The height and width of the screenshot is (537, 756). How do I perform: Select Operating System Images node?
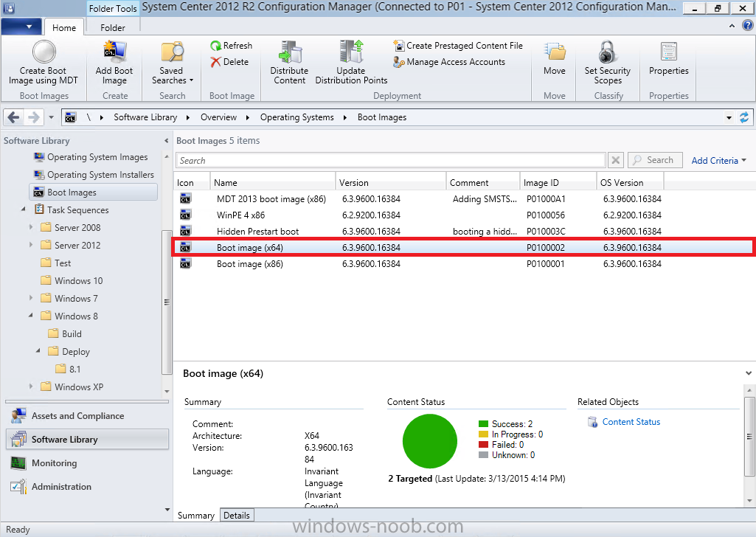pos(97,157)
